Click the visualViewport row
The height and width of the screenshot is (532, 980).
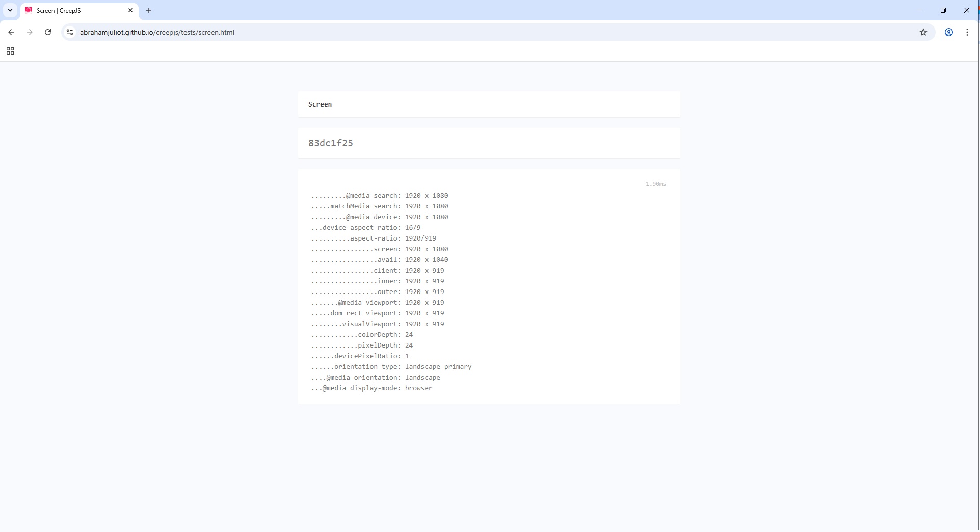(x=378, y=324)
